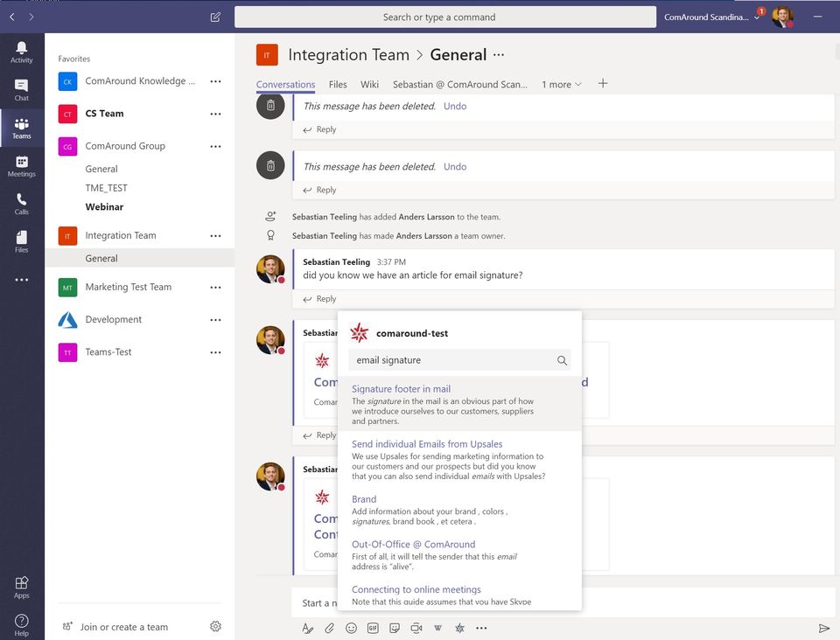Viewport: 840px width, 640px height.
Task: Click the Format text icon in the compose toolbar
Action: pos(307,628)
